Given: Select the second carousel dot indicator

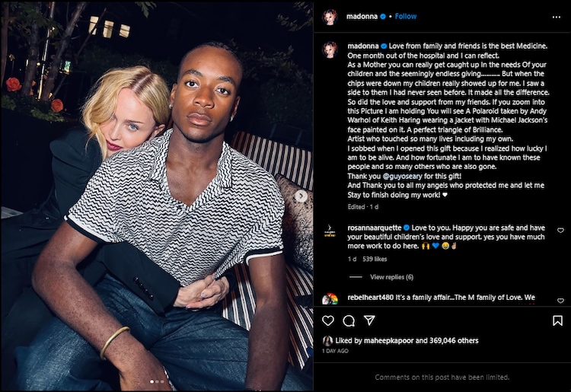Looking at the screenshot, I should tap(157, 381).
